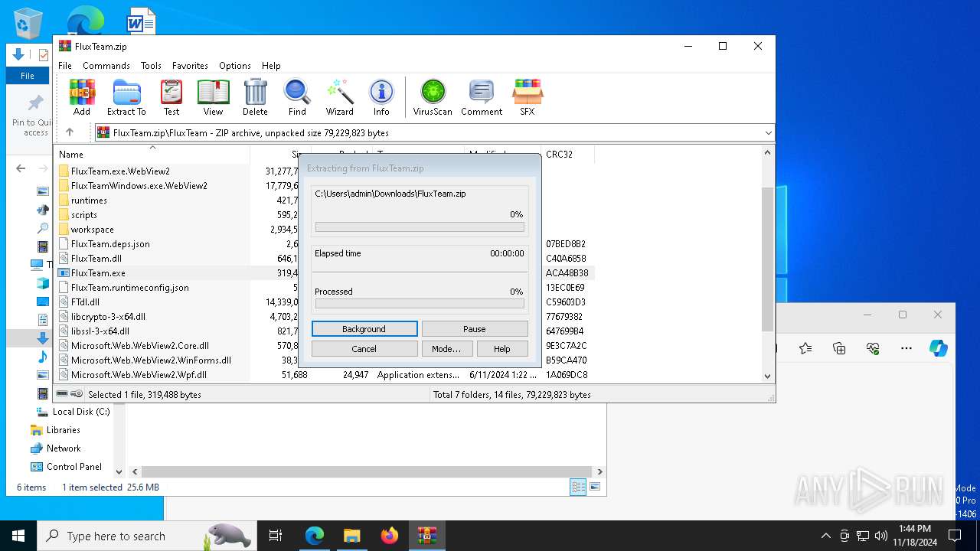Show archive Info
Viewport: 980px width, 551px height.
click(381, 97)
